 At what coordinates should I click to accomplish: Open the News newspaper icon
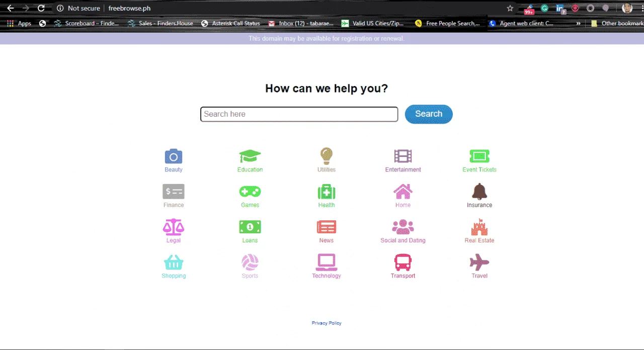pyautogui.click(x=327, y=227)
